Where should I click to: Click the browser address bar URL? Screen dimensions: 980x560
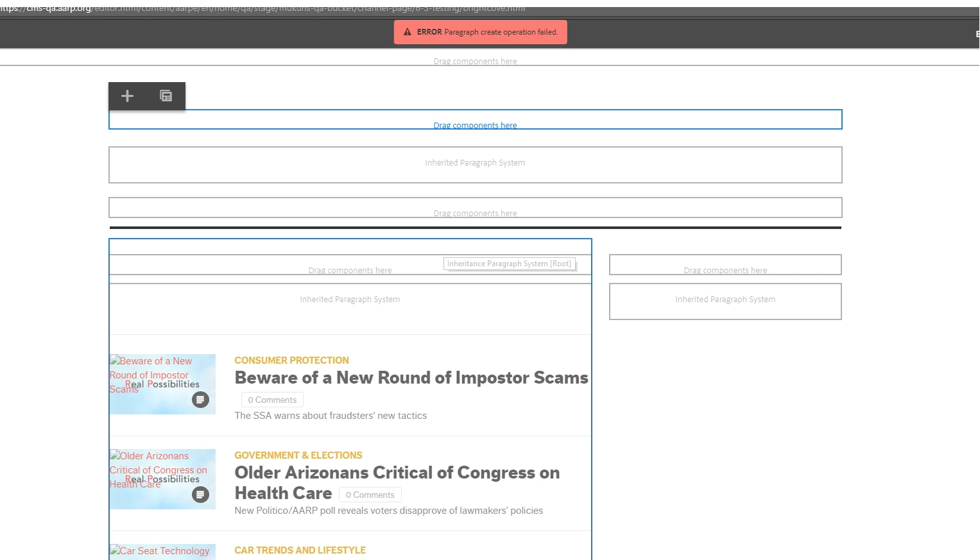point(262,8)
